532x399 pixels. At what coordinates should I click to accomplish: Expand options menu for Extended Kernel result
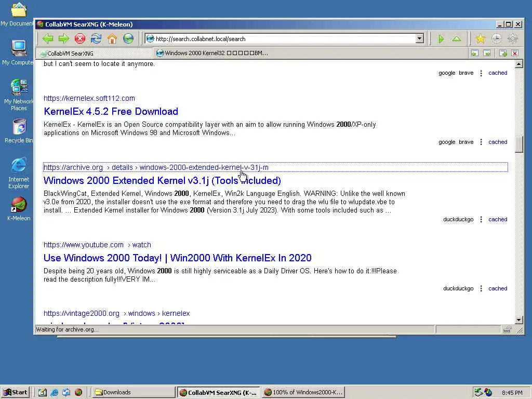pyautogui.click(x=481, y=220)
